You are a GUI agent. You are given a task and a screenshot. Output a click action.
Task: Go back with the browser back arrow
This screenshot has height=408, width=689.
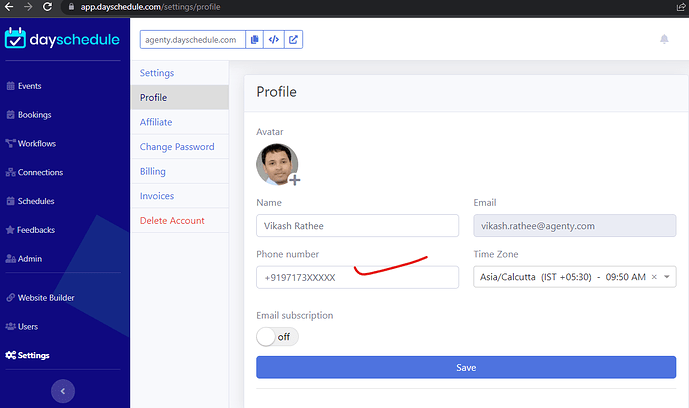coord(9,7)
